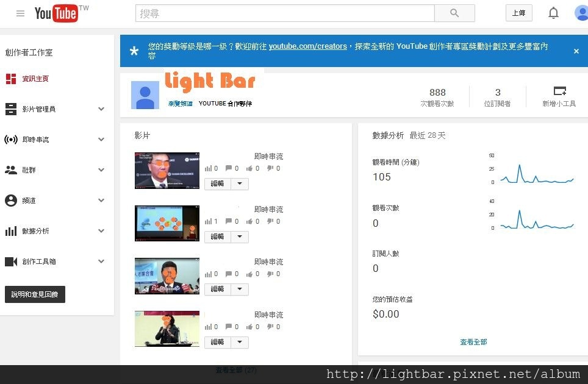Click comments icon of third video
The width and height of the screenshot is (588, 384).
pos(228,274)
